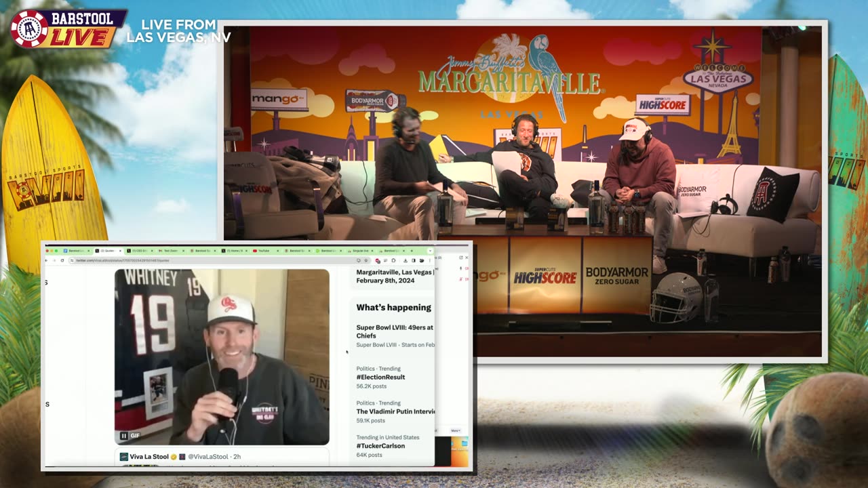Close the YouTube tab
868x488 pixels.
[277, 251]
